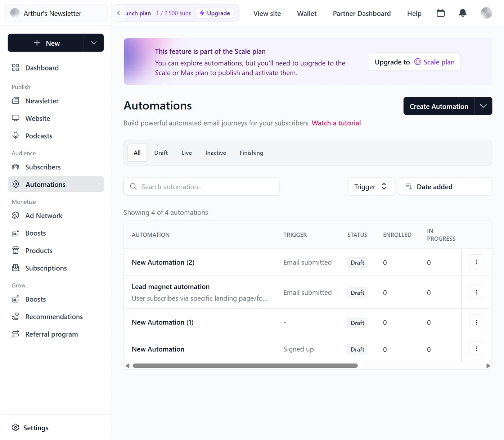Switch to the Finishing tab
This screenshot has height=440, width=504.
tap(251, 153)
